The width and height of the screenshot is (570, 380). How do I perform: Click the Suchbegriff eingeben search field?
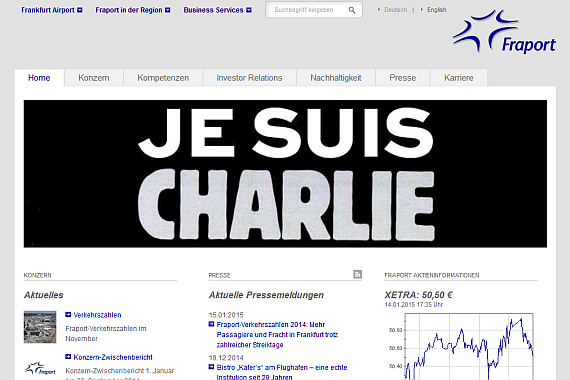305,10
